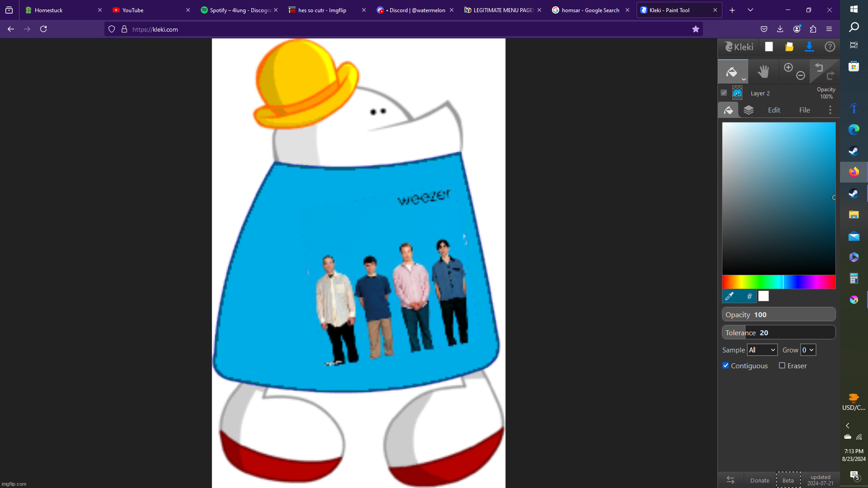Flip the Kleki panel side arrows

tap(731, 480)
